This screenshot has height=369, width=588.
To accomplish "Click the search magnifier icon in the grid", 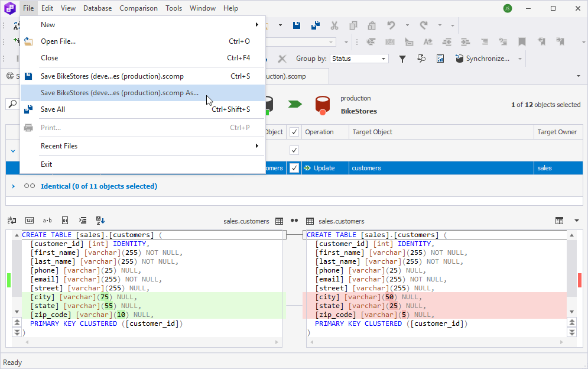I will coord(13,103).
